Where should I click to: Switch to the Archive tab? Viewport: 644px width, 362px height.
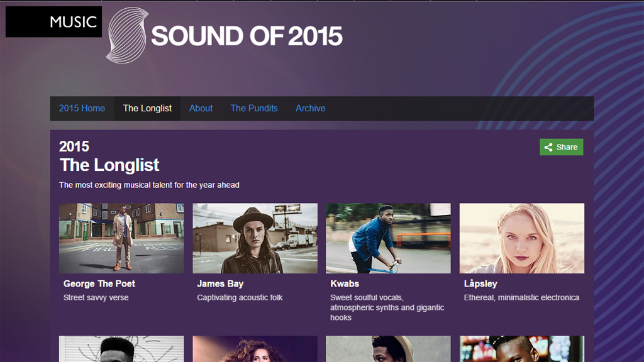311,108
